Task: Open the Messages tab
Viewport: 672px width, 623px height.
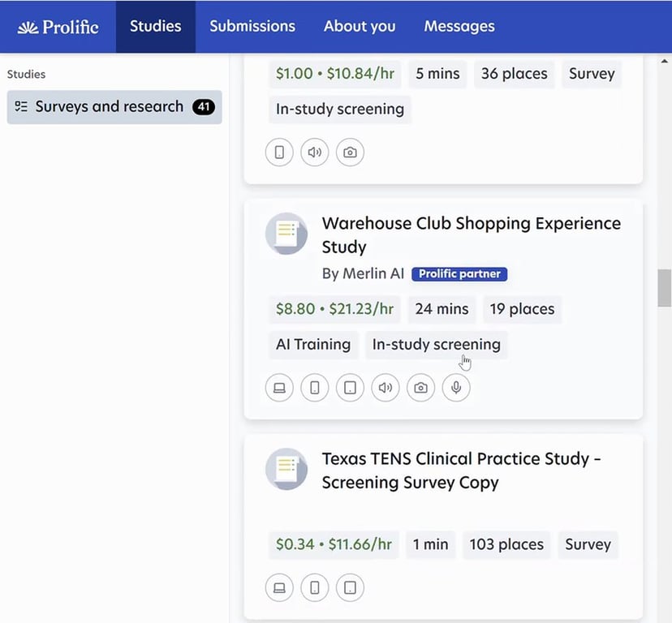Action: pyautogui.click(x=459, y=27)
